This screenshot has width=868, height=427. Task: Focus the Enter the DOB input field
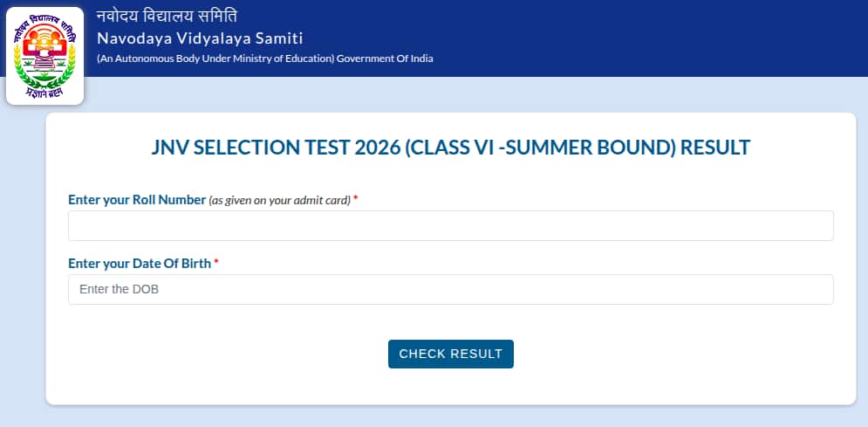point(450,289)
